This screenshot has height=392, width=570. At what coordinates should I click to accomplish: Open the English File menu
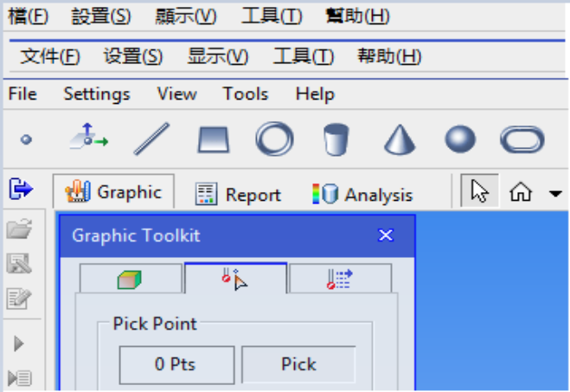point(22,93)
